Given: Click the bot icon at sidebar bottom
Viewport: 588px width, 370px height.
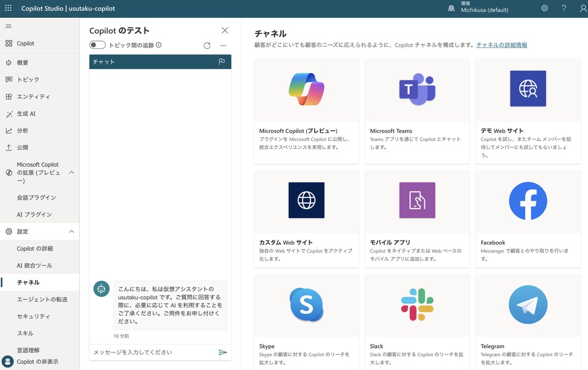Looking at the screenshot, I should (x=7, y=362).
